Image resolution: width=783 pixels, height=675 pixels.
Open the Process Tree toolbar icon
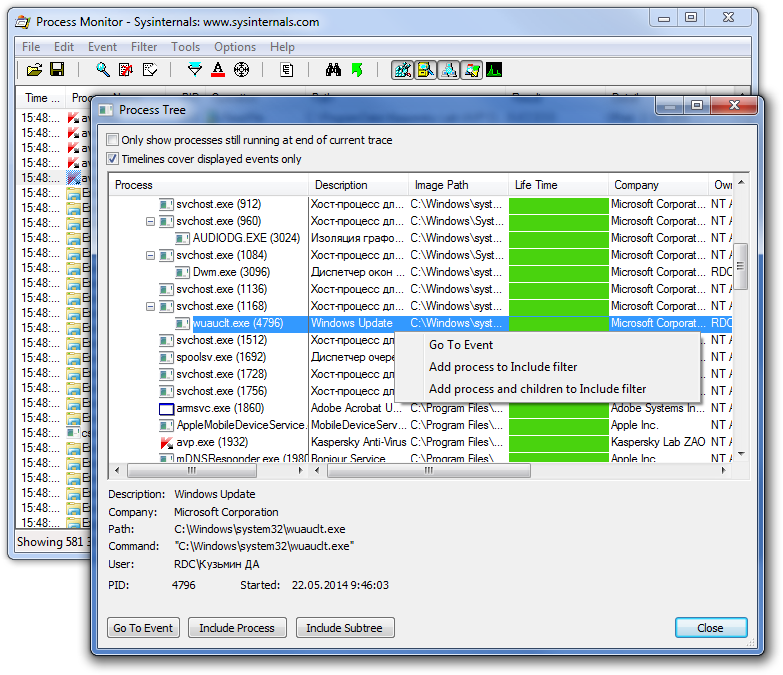coord(287,70)
